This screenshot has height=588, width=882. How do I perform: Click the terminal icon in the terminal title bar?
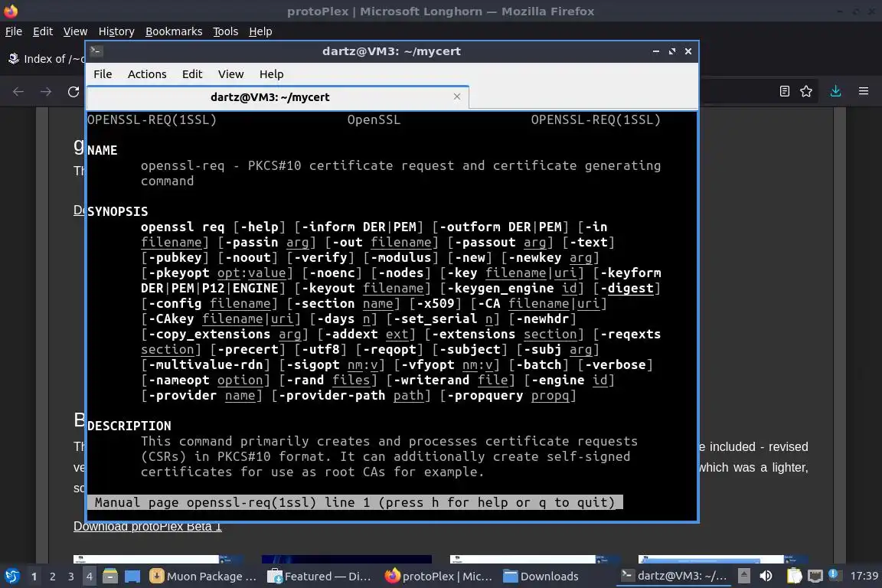96,51
